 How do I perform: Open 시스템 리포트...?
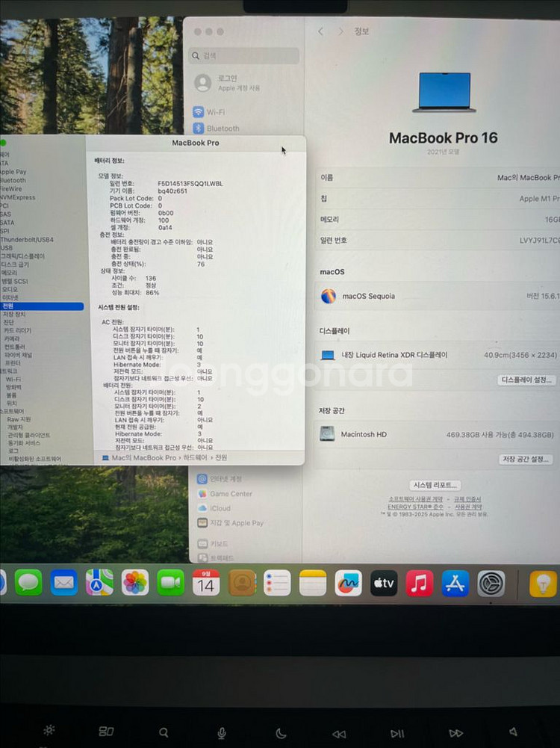point(435,485)
